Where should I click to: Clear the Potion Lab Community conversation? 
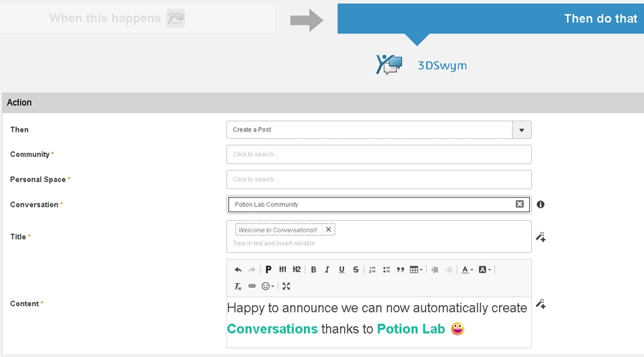519,204
